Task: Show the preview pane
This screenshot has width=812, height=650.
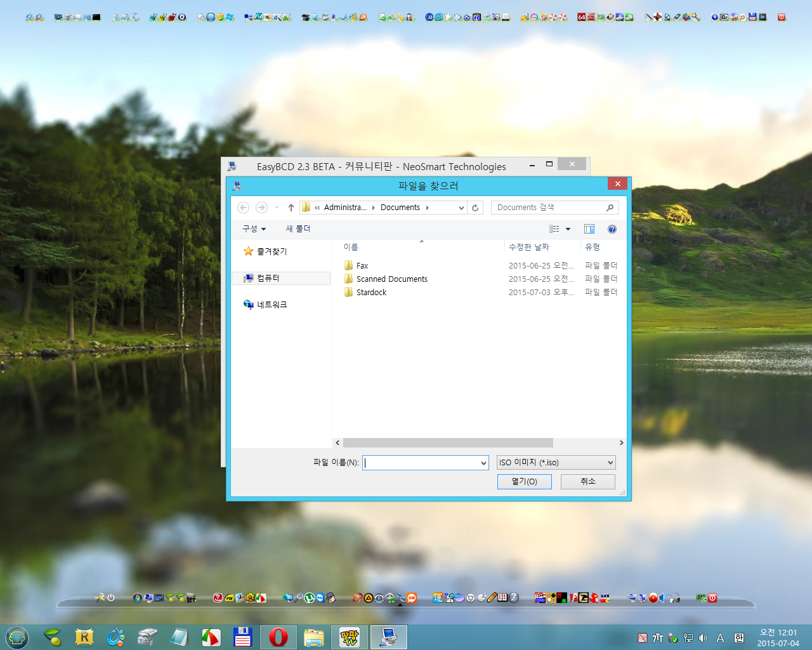Action: 589,229
